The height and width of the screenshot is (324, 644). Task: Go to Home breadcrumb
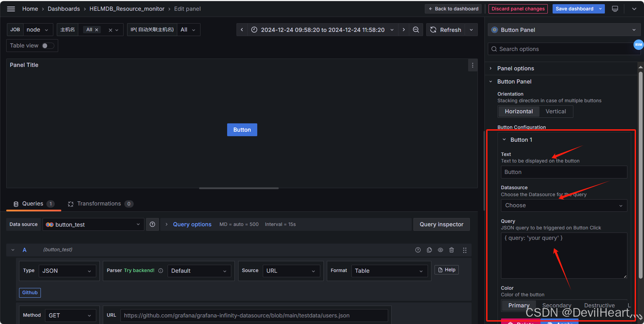tap(30, 9)
